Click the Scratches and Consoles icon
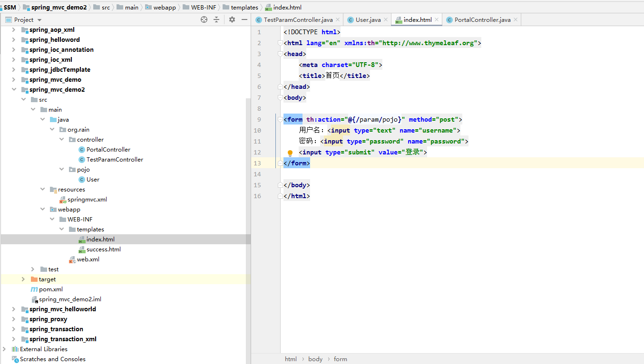This screenshot has width=644, height=364. point(15,359)
